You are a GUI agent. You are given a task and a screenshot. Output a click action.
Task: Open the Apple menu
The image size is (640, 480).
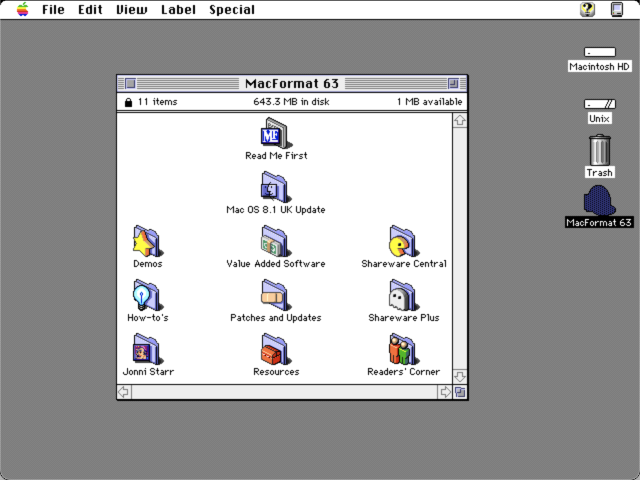[23, 9]
